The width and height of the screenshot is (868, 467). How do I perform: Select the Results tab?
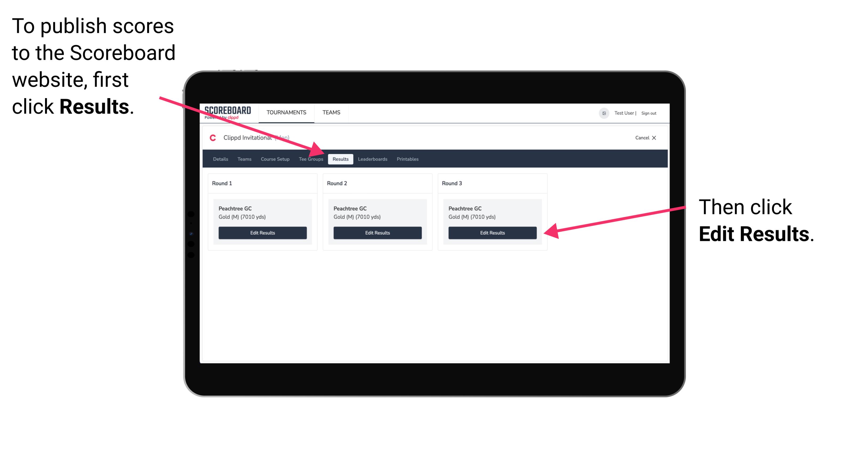click(x=340, y=159)
